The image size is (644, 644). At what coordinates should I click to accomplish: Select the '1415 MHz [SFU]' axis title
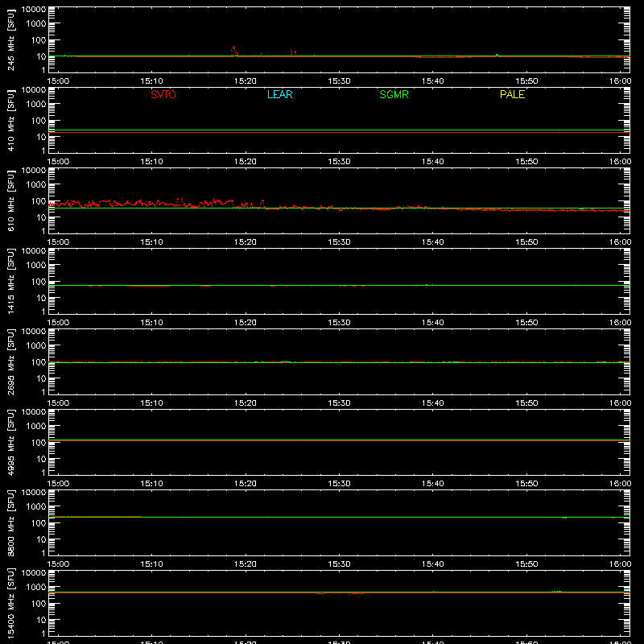click(x=11, y=281)
